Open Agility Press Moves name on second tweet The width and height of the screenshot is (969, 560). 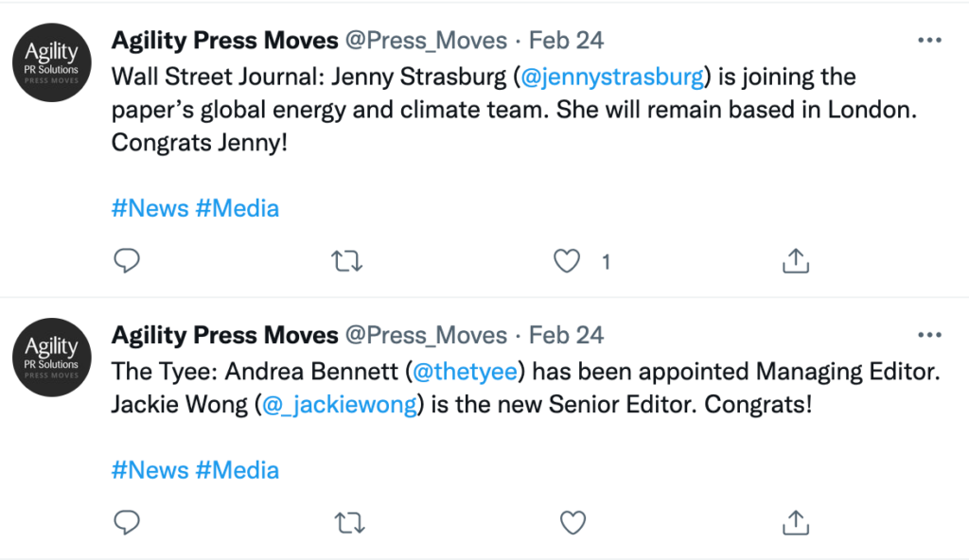click(x=224, y=335)
